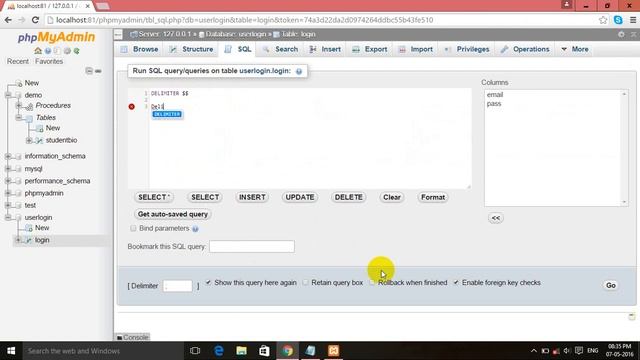Open Microsoft Edge from taskbar
Viewport: 640px width, 360px height.
pos(218,351)
